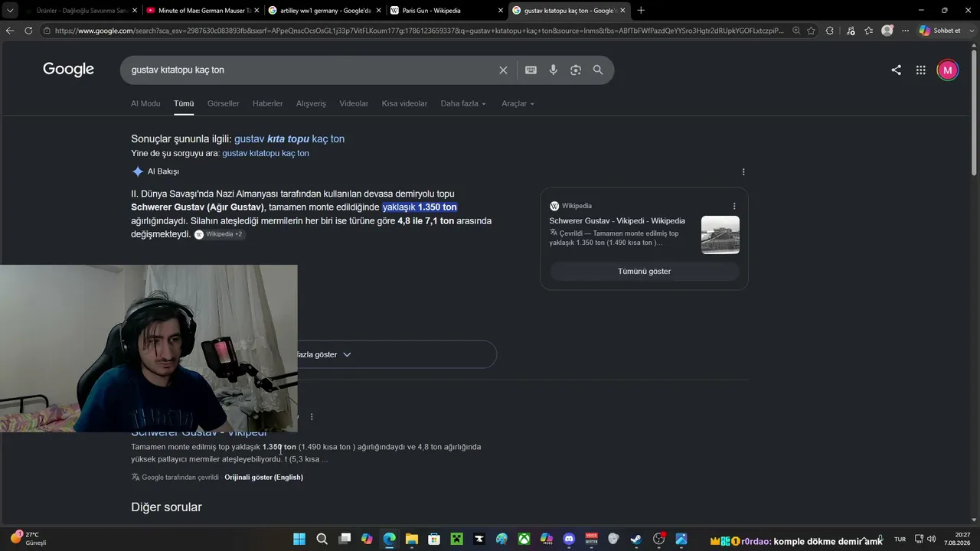Open File Explorer from the taskbar

[x=412, y=539]
